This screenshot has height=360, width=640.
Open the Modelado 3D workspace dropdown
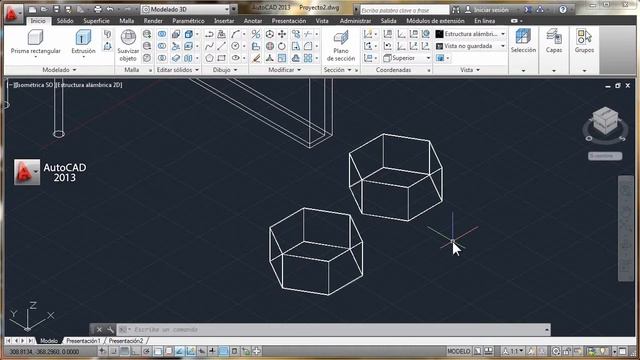(x=186, y=9)
